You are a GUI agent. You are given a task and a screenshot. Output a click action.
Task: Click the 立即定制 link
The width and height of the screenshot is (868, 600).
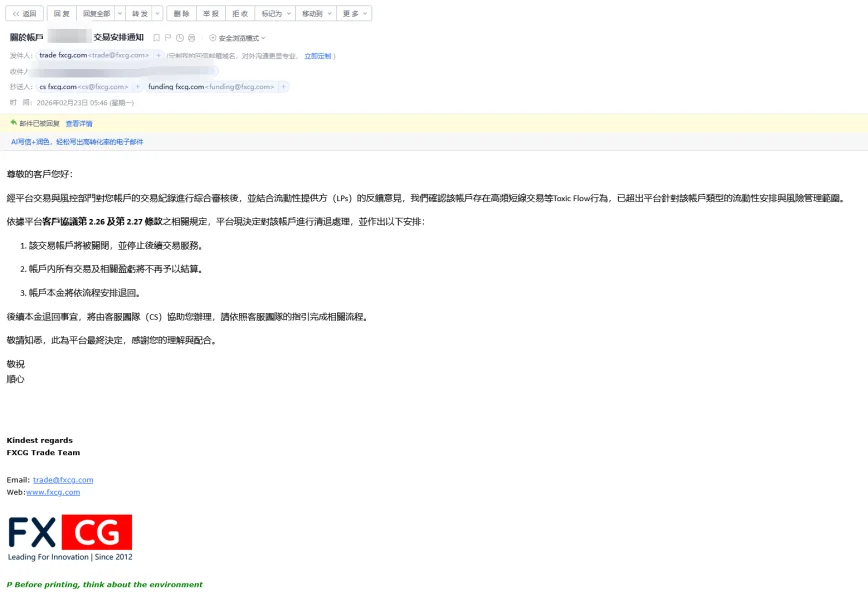(318, 56)
